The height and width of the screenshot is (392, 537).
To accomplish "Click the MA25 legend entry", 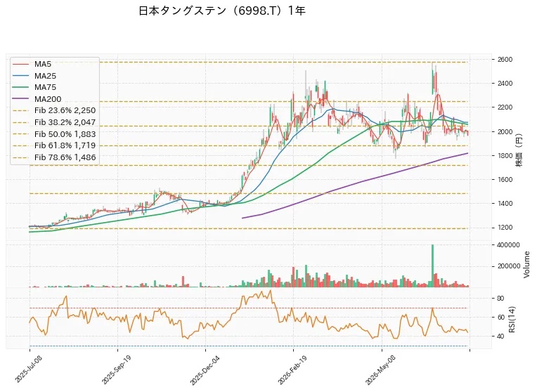I will point(34,76).
